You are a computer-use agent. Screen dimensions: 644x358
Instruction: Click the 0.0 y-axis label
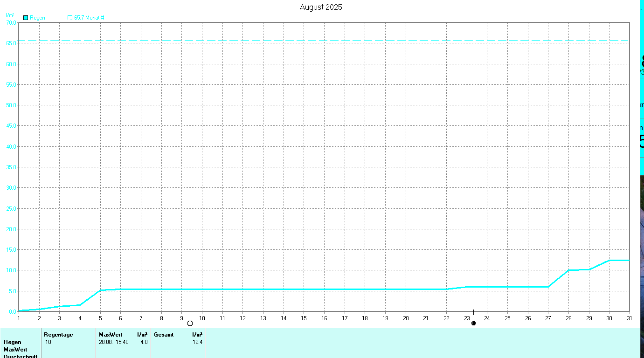(x=12, y=312)
